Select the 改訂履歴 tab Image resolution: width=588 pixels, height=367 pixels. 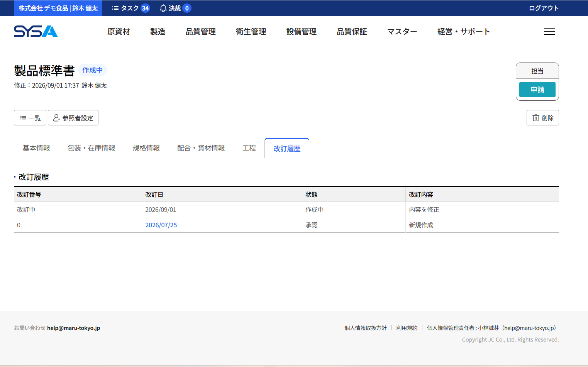click(287, 149)
